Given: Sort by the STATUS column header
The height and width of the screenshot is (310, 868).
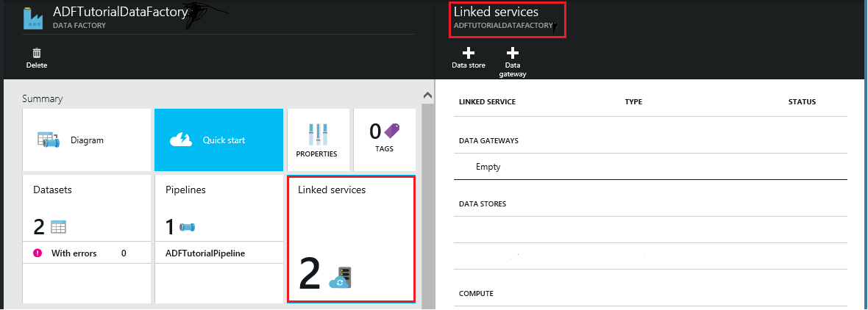Looking at the screenshot, I should tap(802, 102).
